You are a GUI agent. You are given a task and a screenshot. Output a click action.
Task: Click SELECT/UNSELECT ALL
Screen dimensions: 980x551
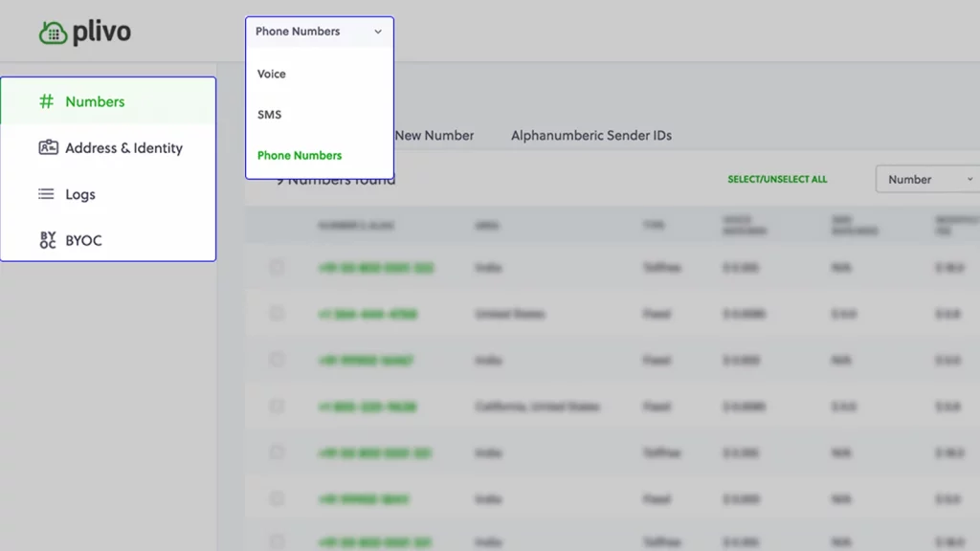point(778,179)
